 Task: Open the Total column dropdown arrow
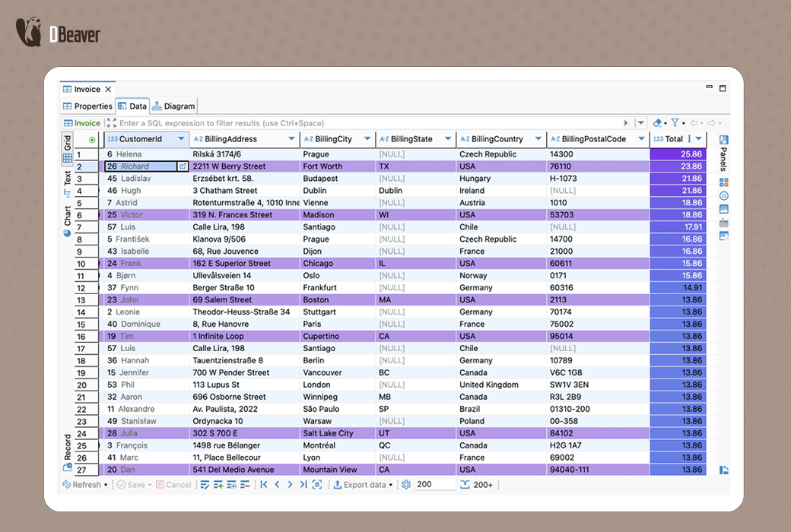pos(698,139)
